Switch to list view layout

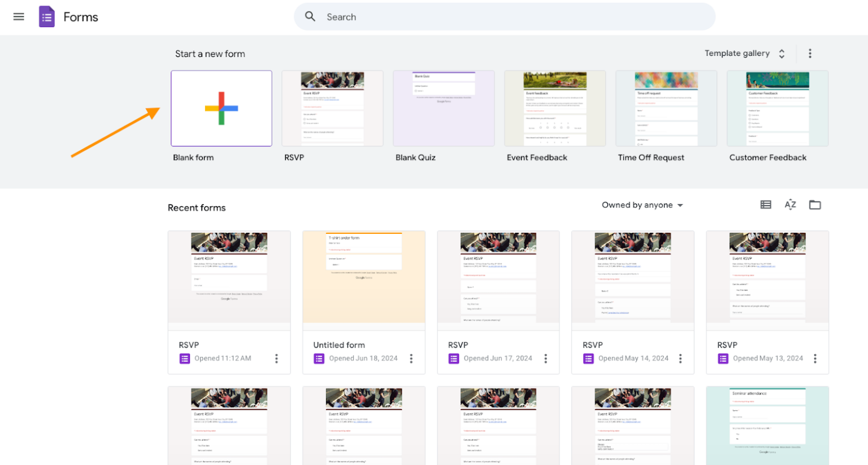pos(766,205)
